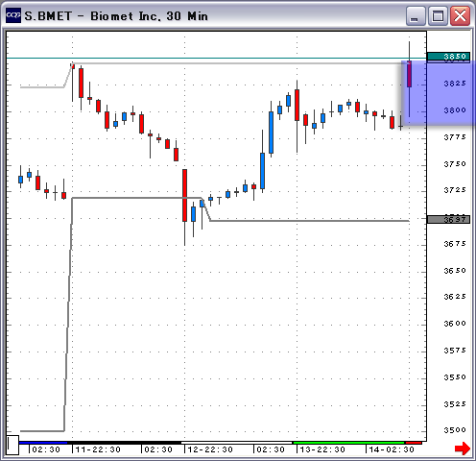Click the CQG logo icon in title bar
This screenshot has height=461, width=476.
pos(13,15)
